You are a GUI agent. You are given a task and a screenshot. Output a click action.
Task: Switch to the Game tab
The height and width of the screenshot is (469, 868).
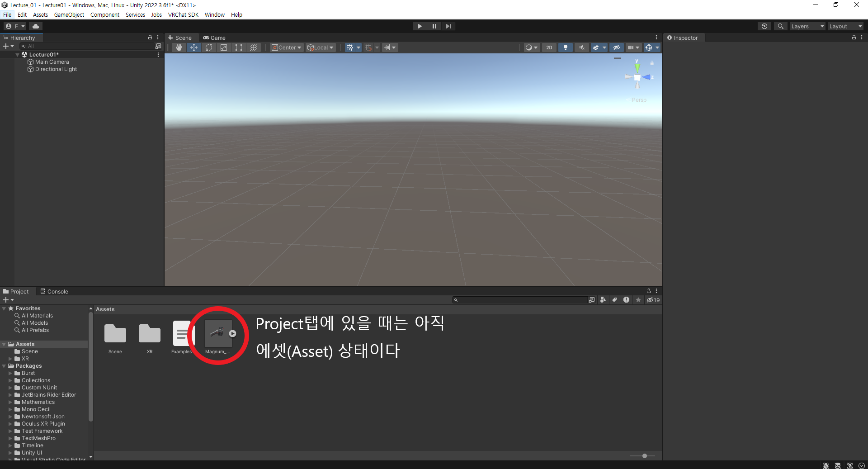click(214, 38)
